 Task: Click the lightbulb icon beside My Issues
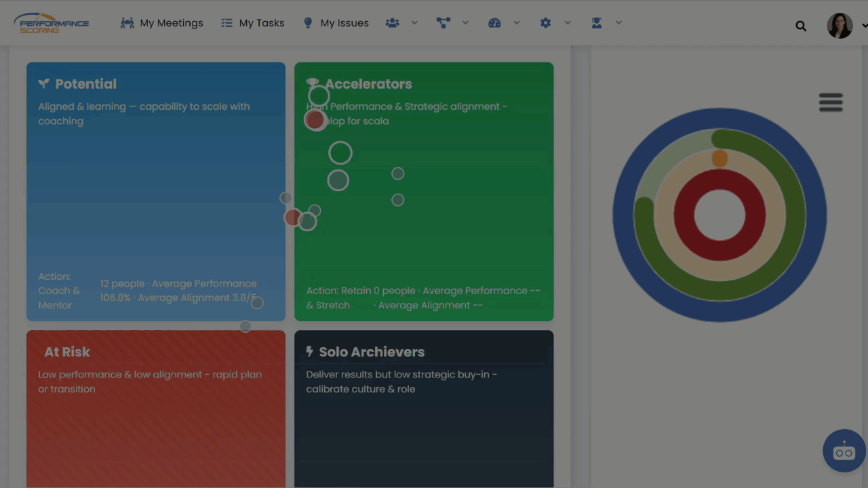pos(308,23)
